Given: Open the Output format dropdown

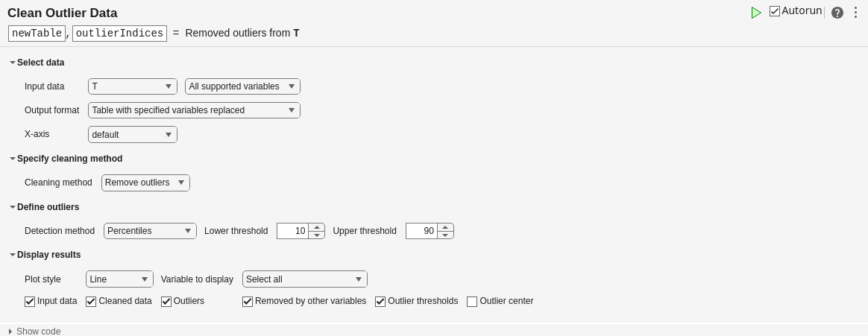Looking at the screenshot, I should (x=194, y=110).
